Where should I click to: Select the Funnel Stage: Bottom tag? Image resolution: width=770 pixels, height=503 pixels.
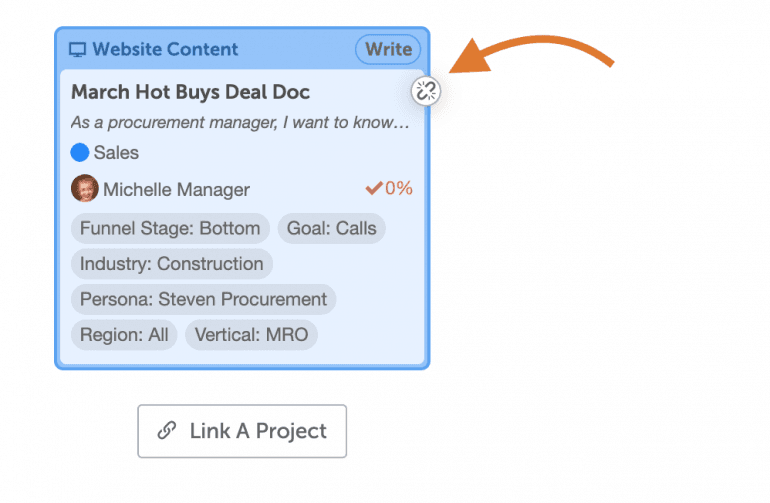pyautogui.click(x=170, y=228)
